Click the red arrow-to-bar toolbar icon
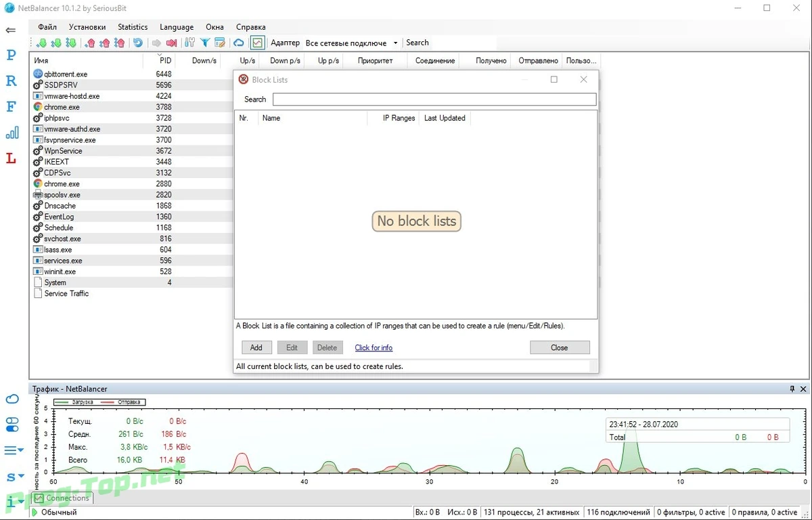The height and width of the screenshot is (520, 812). coord(171,43)
